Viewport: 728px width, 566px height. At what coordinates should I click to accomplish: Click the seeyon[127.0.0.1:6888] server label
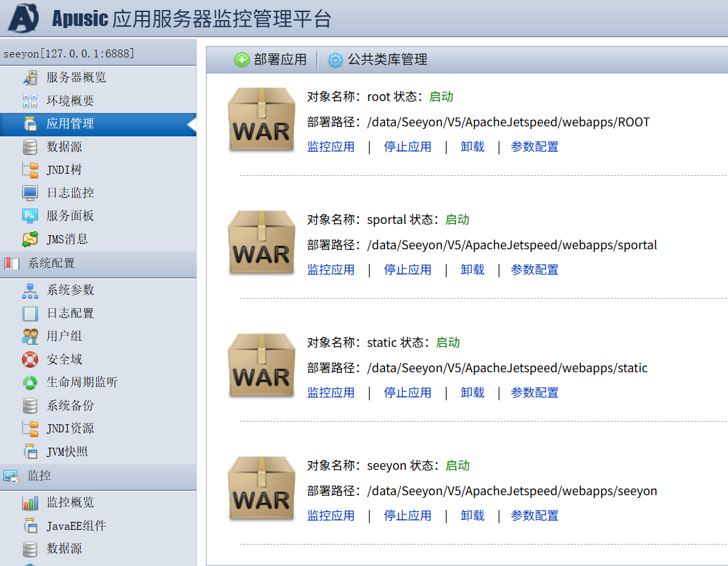pos(69,54)
